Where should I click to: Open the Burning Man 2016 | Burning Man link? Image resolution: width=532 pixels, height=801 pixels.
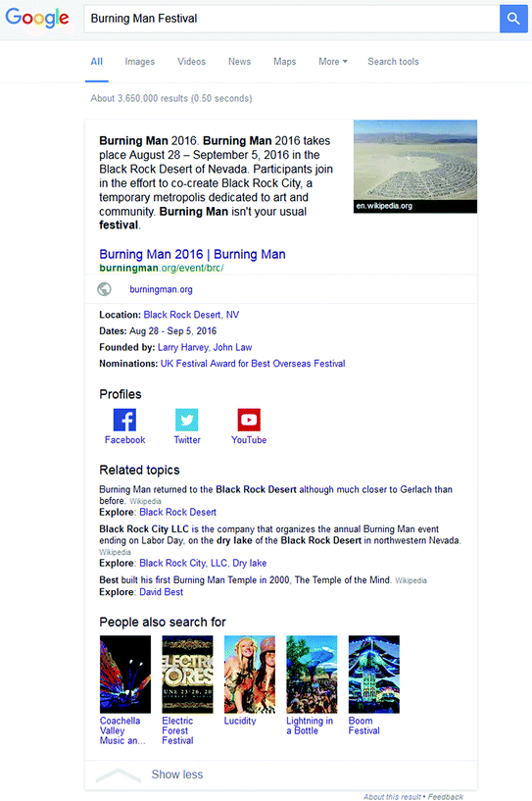tap(192, 254)
